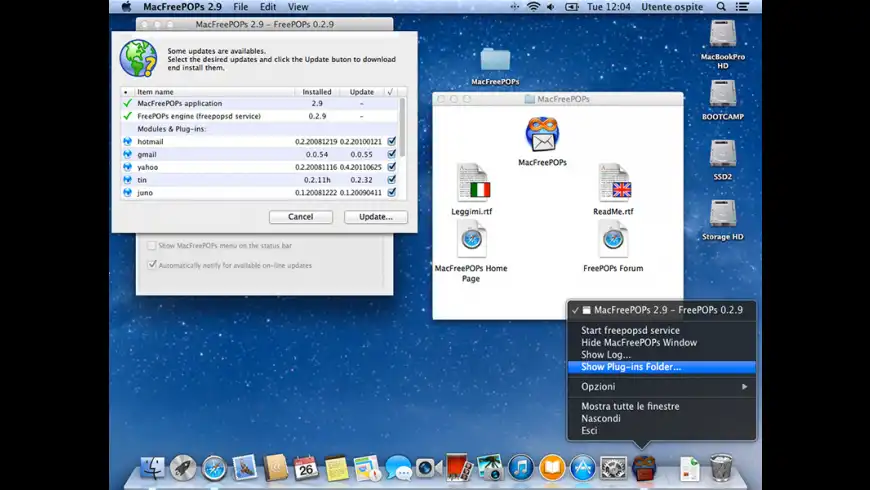
Task: Expand the Opzioni submenu in dock menu
Action: coord(661,386)
